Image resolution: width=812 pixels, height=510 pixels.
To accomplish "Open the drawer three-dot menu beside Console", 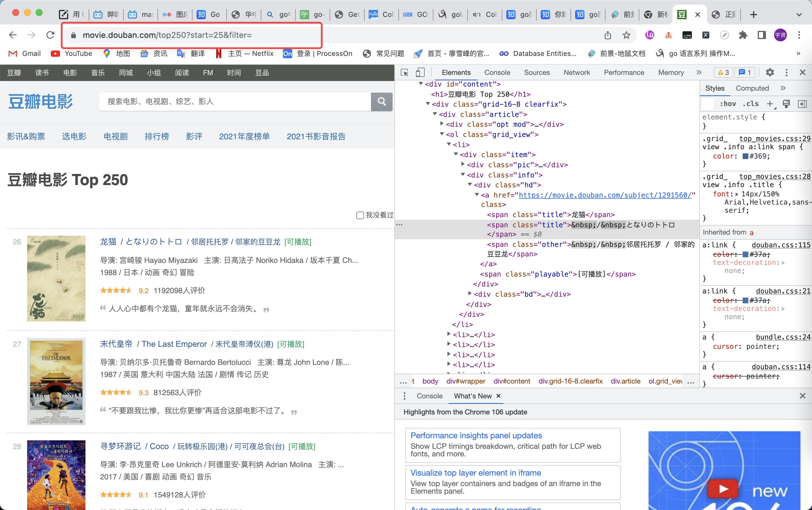I will 405,396.
